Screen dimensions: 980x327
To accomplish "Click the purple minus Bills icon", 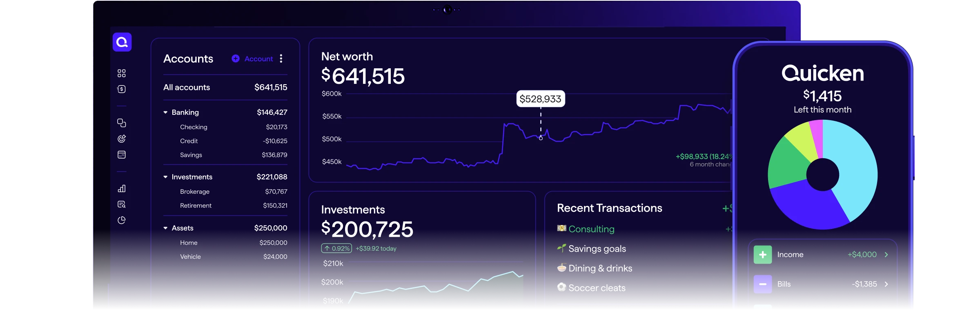I will 763,284.
